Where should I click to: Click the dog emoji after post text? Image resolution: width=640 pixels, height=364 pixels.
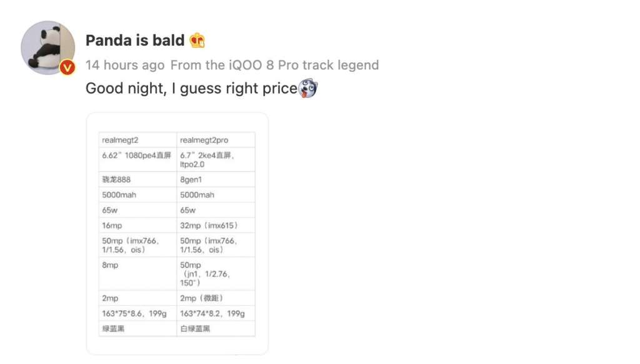(308, 88)
